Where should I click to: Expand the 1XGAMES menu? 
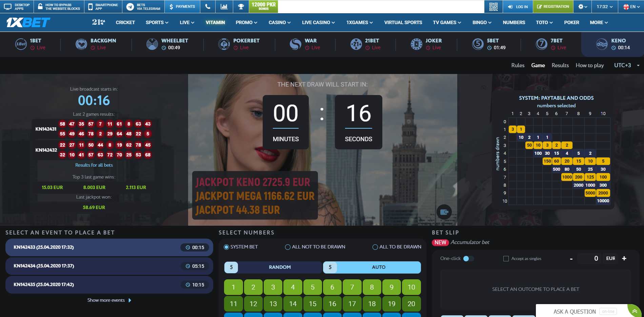(x=360, y=22)
